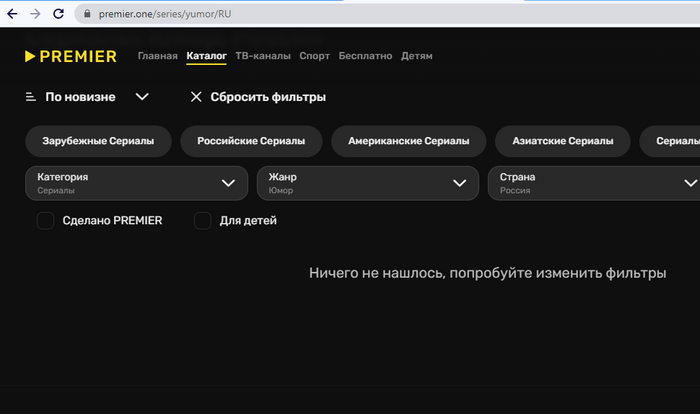700x414 pixels.
Task: Select the Зарубежные Сериалы chip
Action: pos(98,141)
